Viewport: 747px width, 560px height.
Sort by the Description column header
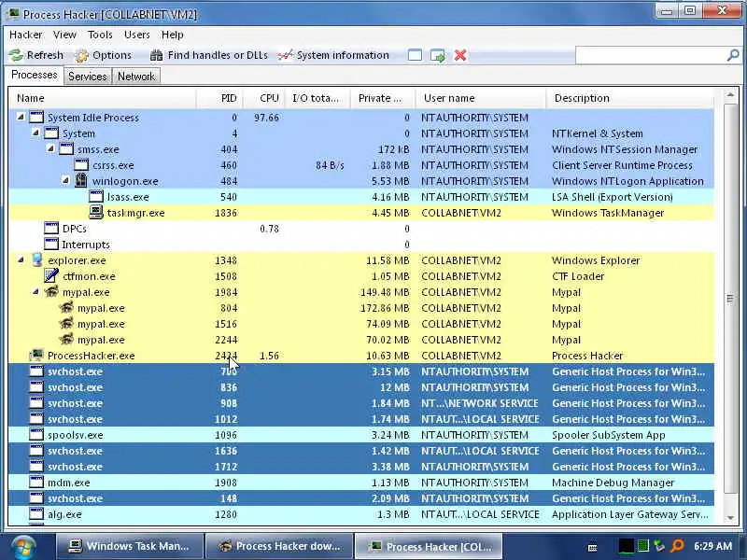coord(629,98)
